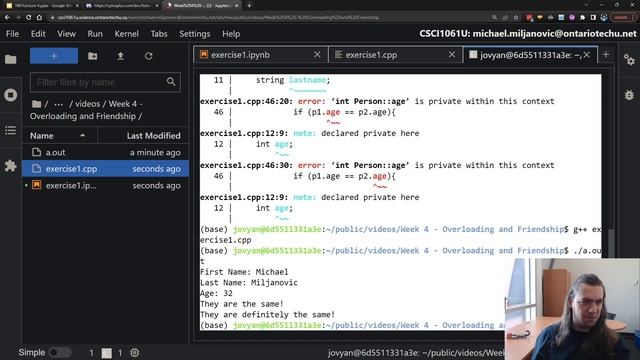
Task: Bookmark this page with the star icon
Action: point(516,18)
